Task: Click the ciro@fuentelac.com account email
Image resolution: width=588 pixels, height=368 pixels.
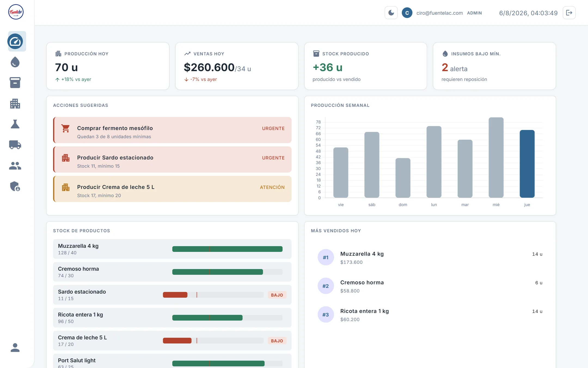Action: 440,13
